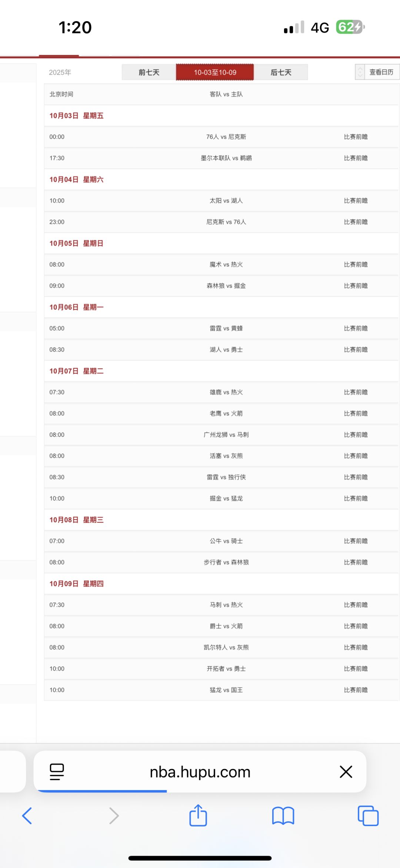Open the page reader menu icon
This screenshot has height=868, width=400.
pos(57,772)
